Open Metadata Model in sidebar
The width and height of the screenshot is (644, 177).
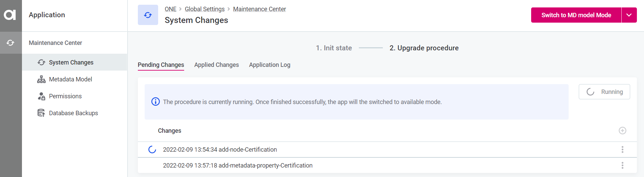click(x=70, y=79)
